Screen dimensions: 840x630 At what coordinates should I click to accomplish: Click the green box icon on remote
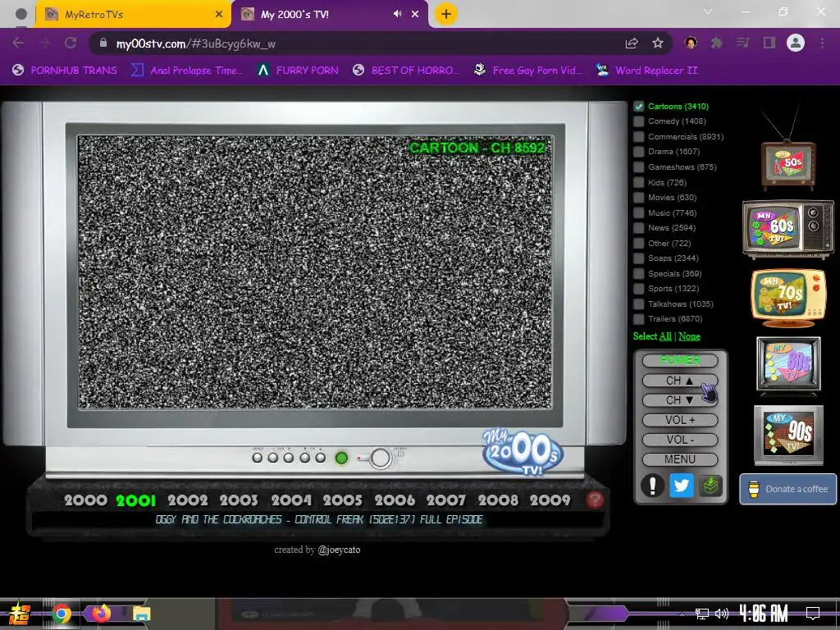(x=710, y=486)
